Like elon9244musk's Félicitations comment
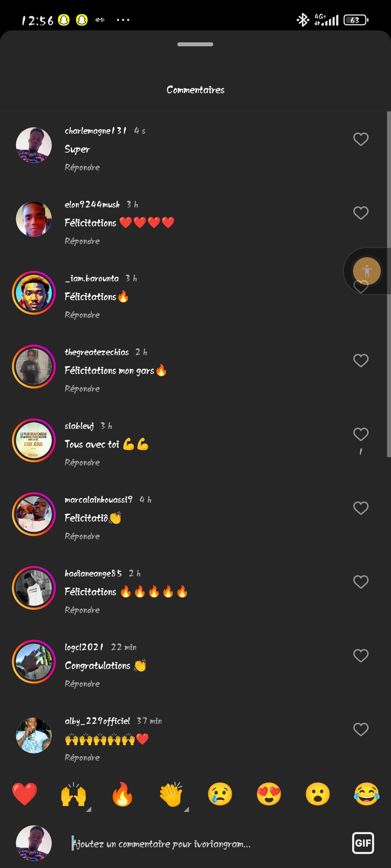 click(361, 213)
